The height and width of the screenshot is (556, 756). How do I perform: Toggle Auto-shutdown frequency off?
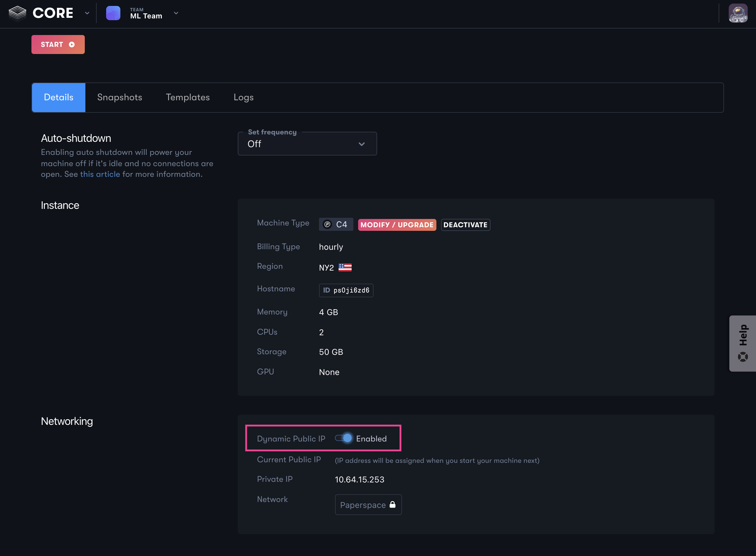[306, 143]
